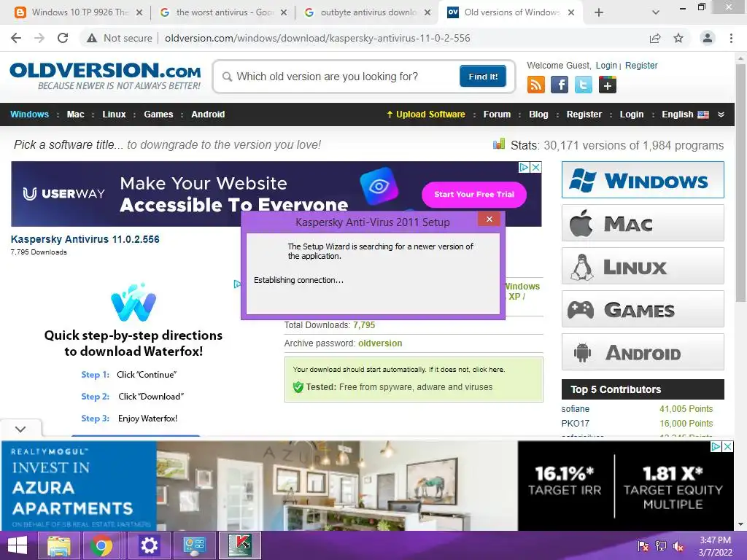Switch to Chrome in taskbar
The height and width of the screenshot is (560, 747).
pos(101,545)
